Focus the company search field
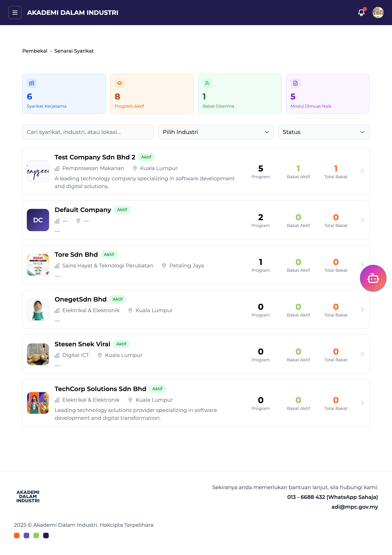 pos(88,132)
